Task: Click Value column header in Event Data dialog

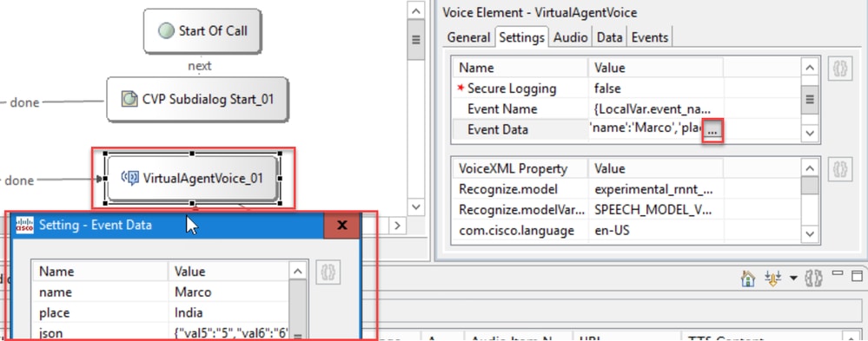Action: [x=229, y=272]
